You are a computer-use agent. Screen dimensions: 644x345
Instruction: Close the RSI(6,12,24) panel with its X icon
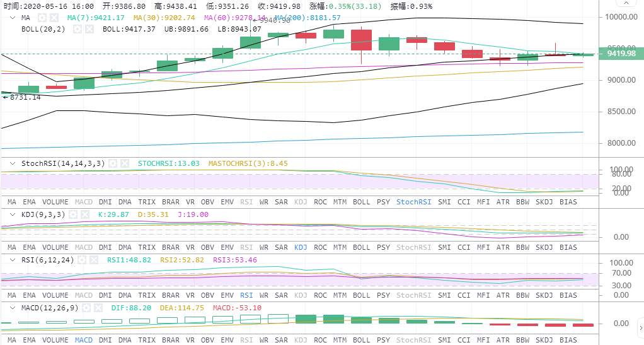point(94,260)
